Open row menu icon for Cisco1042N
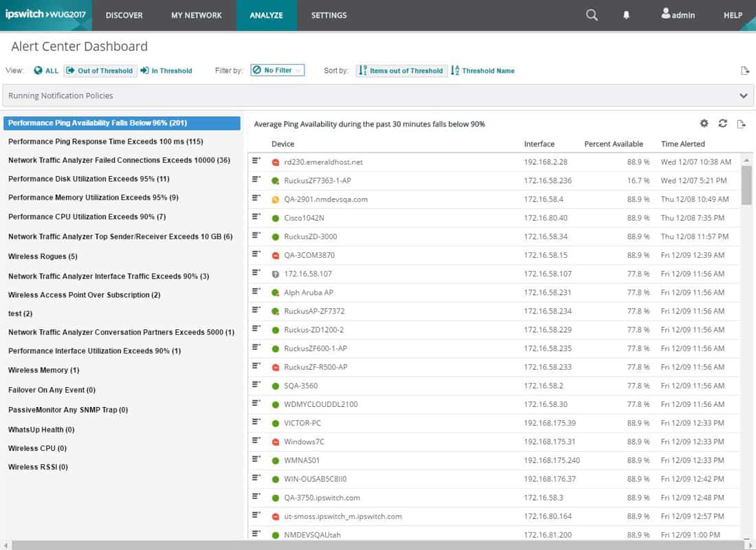Viewport: 756px width, 550px height. tap(256, 217)
